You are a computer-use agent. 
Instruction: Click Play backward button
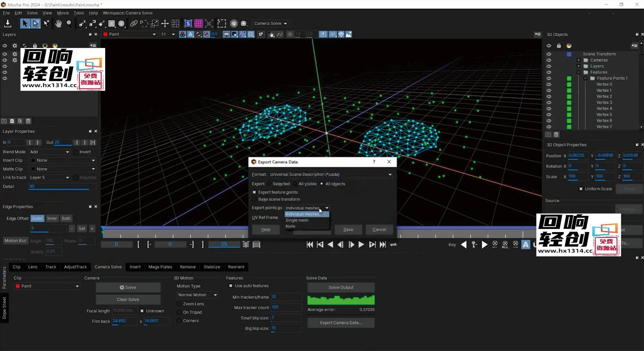point(330,245)
